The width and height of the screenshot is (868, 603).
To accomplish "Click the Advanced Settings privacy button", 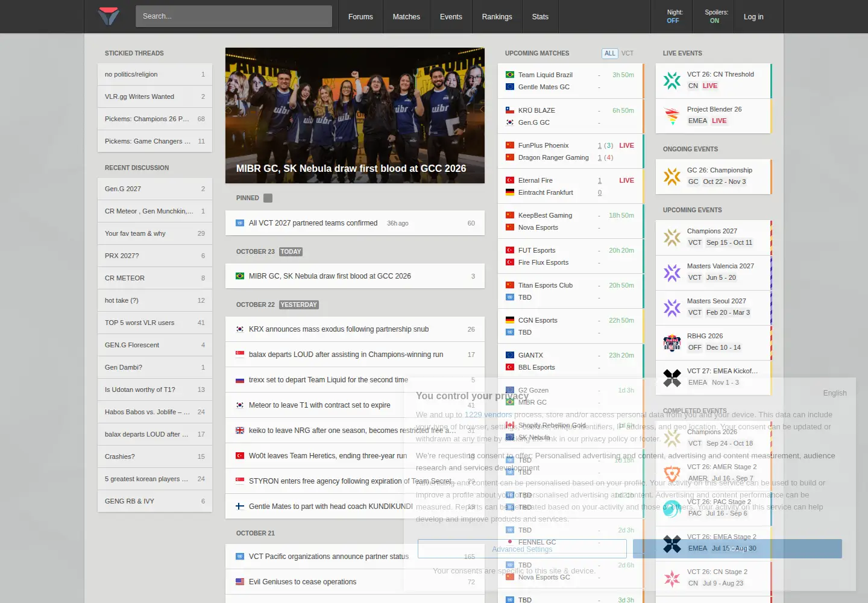I will coord(522,549).
